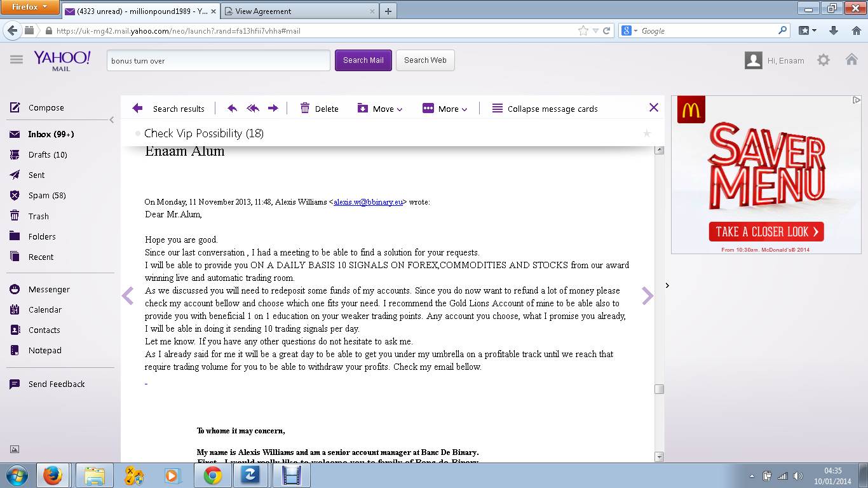This screenshot has height=488, width=868.
Task: Click the AdChoices icon on the ad
Action: (856, 100)
